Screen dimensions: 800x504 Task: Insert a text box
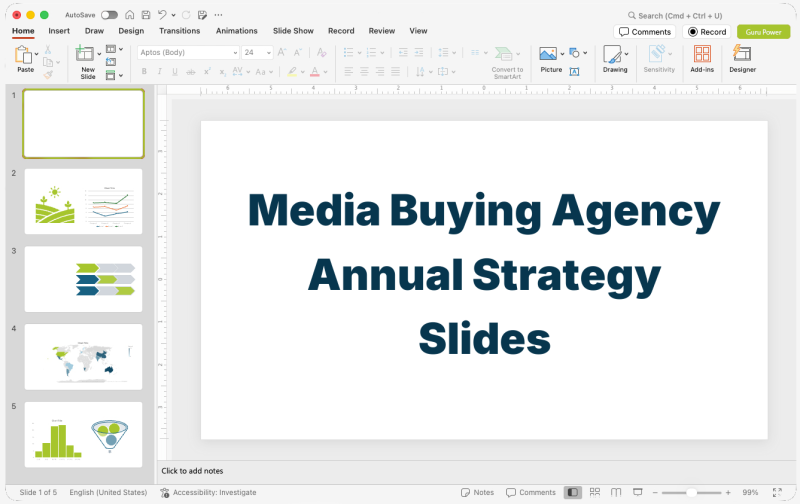point(574,72)
